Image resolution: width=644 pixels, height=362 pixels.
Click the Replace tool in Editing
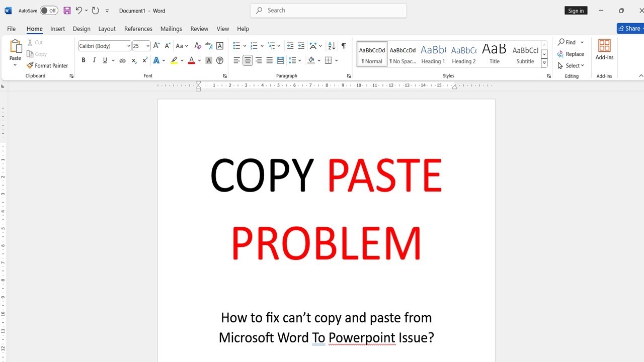[x=571, y=54]
